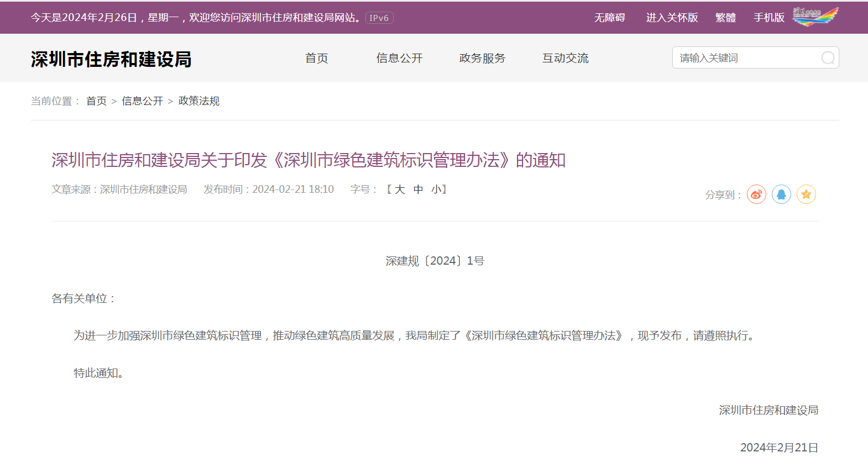Set font size to 小
The height and width of the screenshot is (468, 868).
[x=436, y=190]
